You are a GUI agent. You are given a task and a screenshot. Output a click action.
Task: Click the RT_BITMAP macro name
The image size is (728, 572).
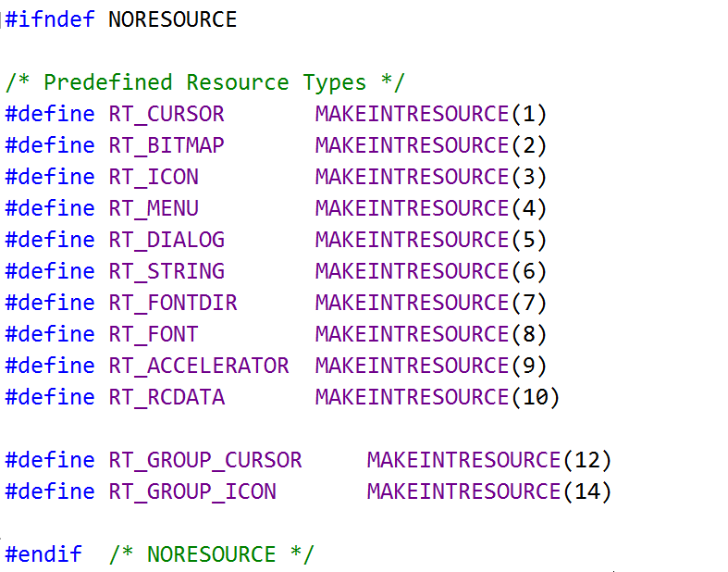tap(167, 145)
